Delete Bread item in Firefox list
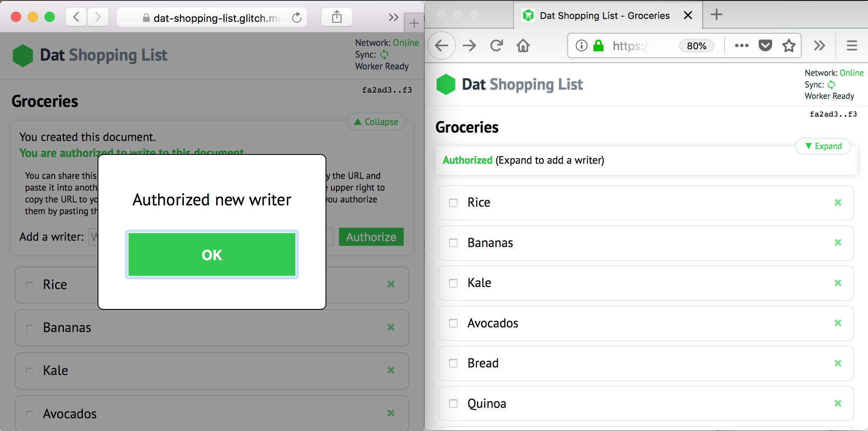868x431 pixels. [838, 363]
